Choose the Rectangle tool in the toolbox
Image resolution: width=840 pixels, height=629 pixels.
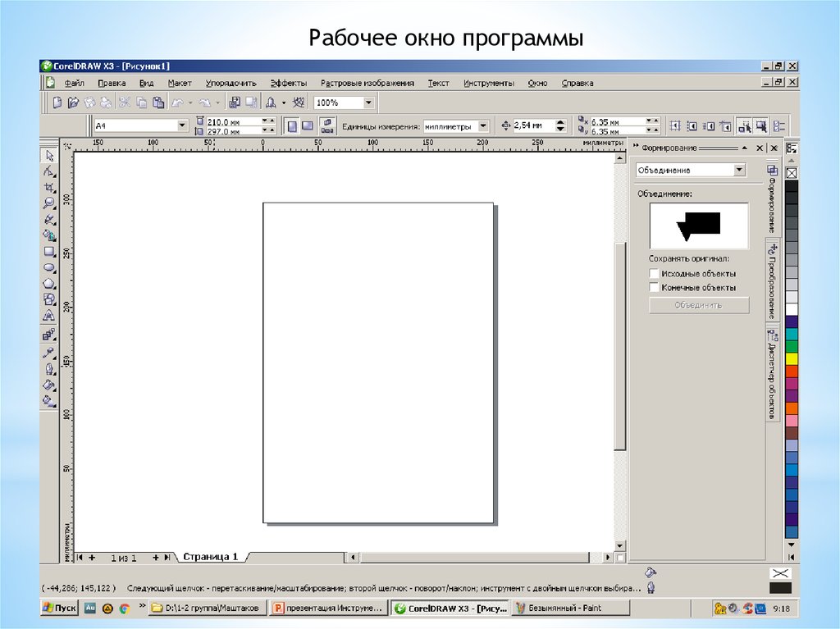[49, 252]
